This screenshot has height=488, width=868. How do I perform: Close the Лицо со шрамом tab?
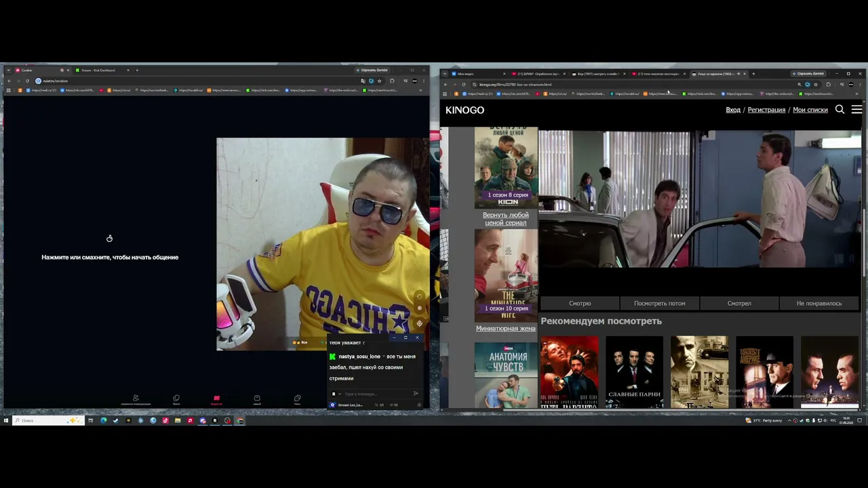pos(745,74)
